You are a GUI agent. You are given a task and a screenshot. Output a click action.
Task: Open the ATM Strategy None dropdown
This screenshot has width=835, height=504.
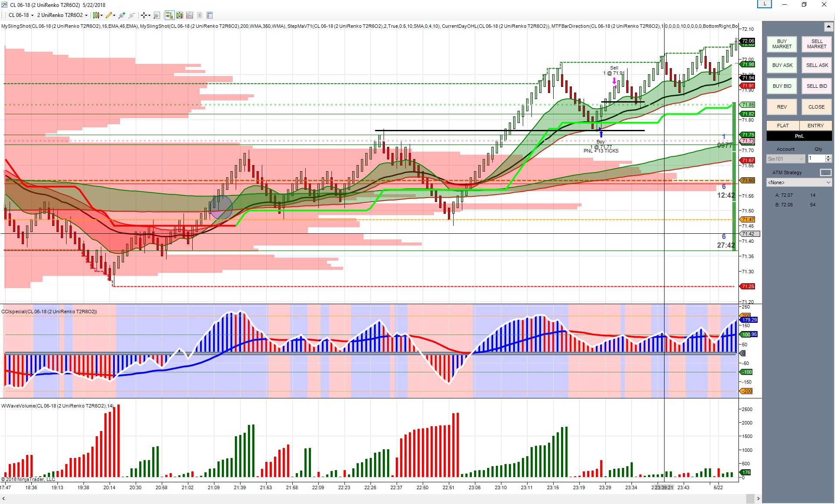pos(799,182)
